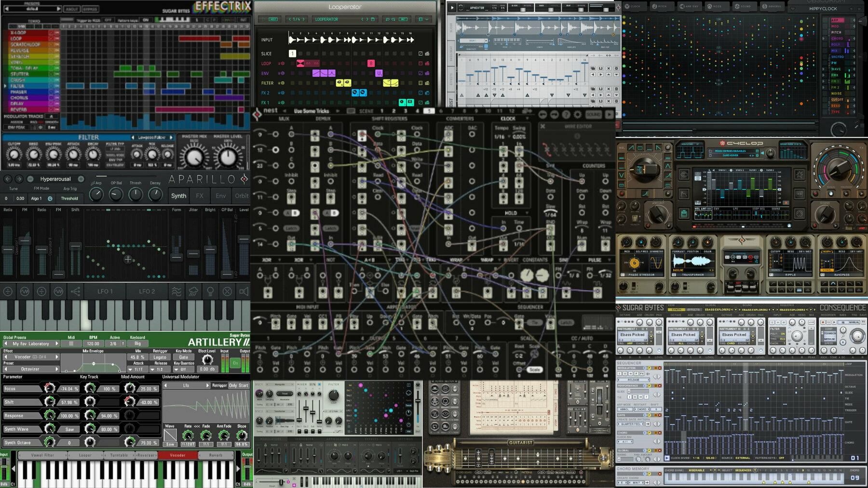Screen dimensions: 868x488
Task: Click the red X icon in the MODULATION header
Action: click(x=659, y=368)
